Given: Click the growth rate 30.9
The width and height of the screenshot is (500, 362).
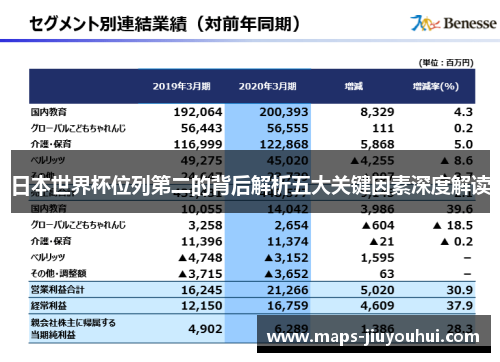Looking at the screenshot, I should (460, 290).
